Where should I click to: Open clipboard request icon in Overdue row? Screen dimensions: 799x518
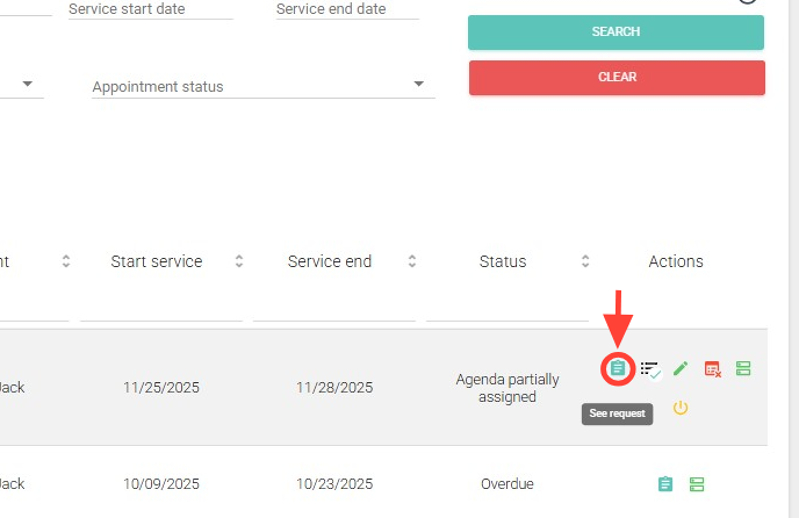[665, 484]
